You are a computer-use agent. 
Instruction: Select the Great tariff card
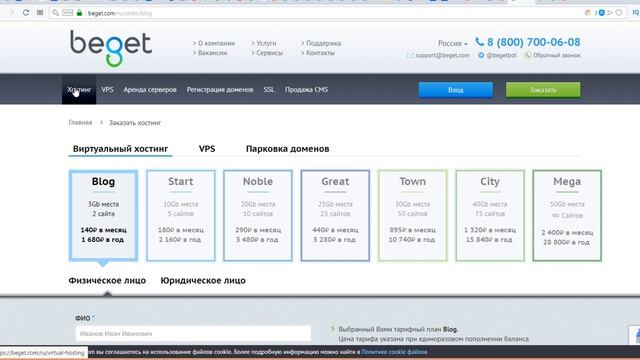coord(335,216)
